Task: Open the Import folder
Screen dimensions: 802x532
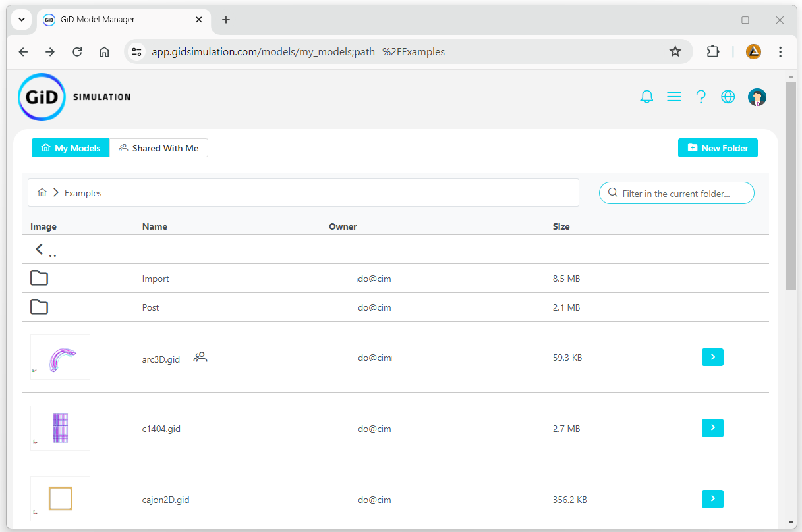Action: click(156, 279)
